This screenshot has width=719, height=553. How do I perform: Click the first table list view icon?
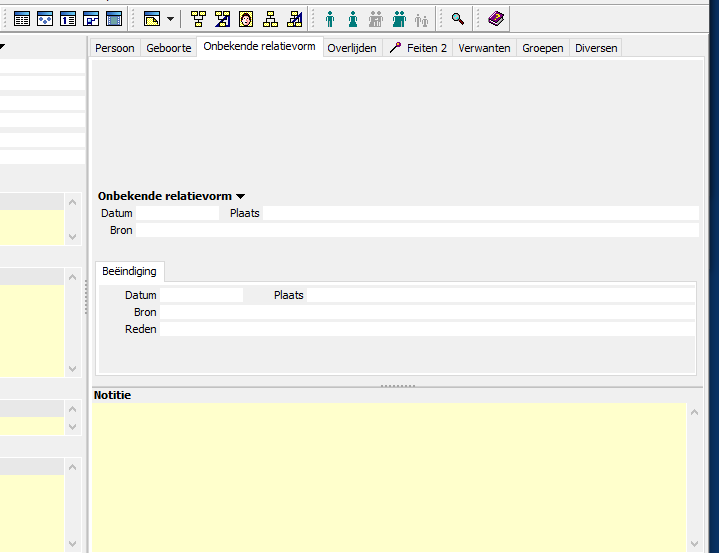(x=21, y=19)
